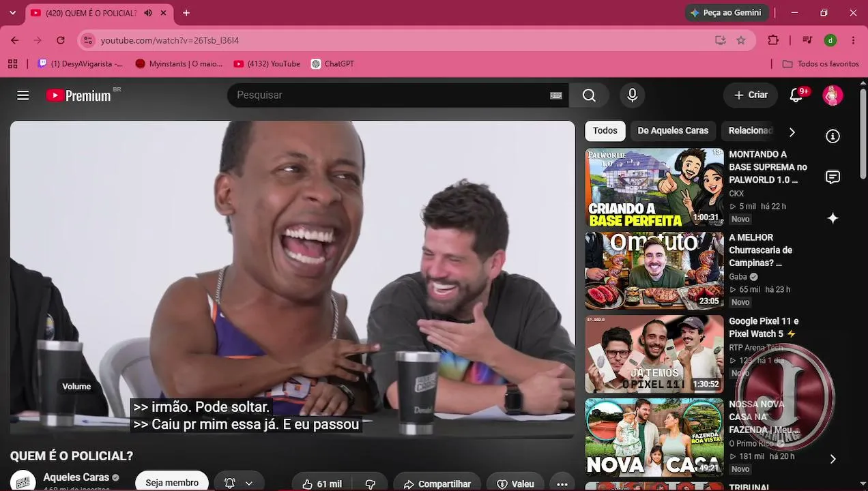Open the info panel icon on the right
The width and height of the screenshot is (868, 491).
pyautogui.click(x=833, y=136)
